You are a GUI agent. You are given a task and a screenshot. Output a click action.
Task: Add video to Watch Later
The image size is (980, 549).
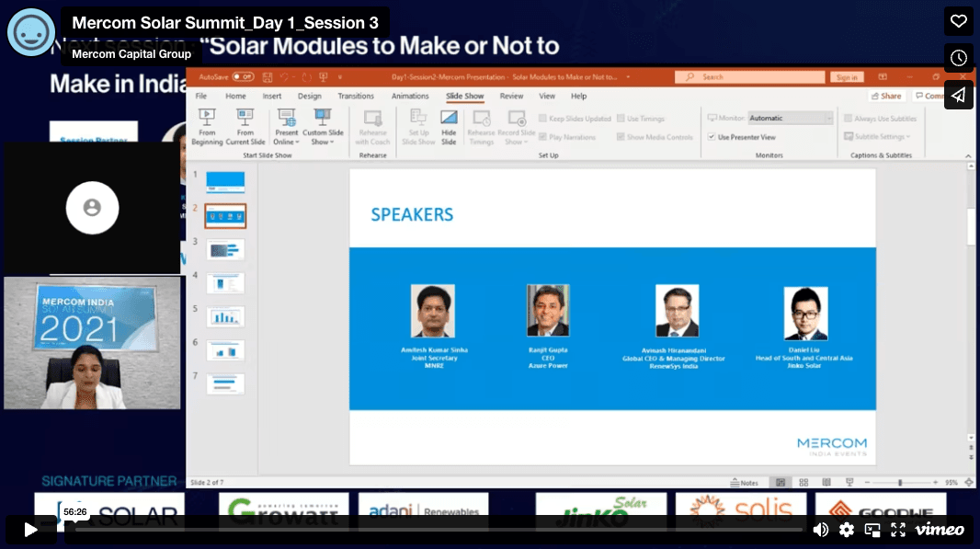point(958,58)
